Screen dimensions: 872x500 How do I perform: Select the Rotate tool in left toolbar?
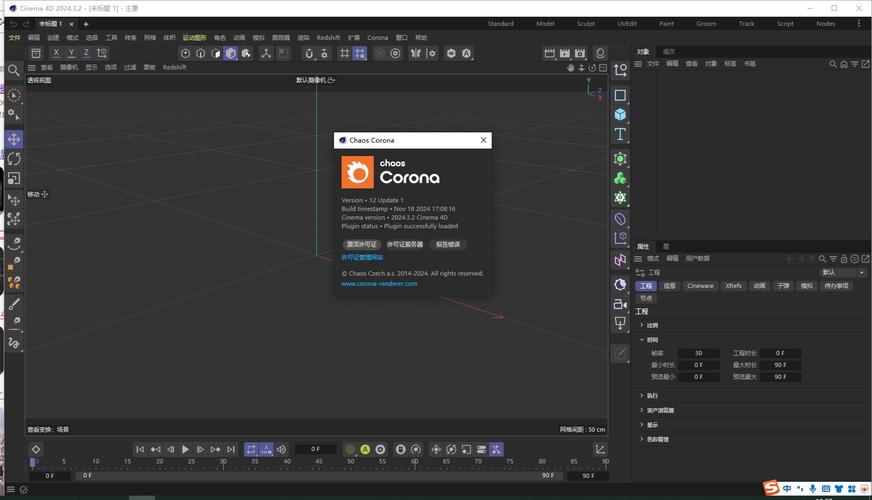(14, 159)
